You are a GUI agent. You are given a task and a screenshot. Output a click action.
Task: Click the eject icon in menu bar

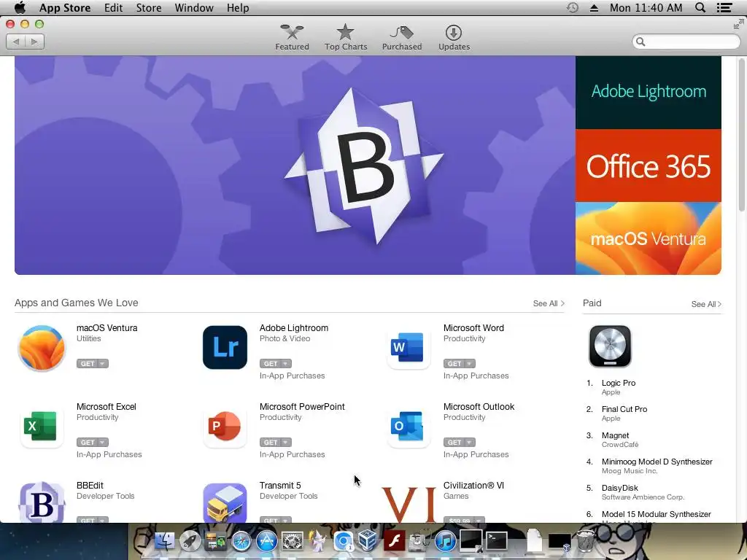[594, 7]
